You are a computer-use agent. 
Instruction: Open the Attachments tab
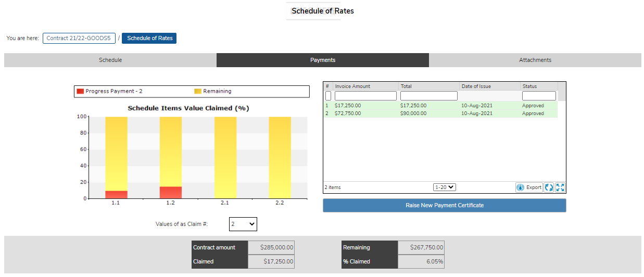click(535, 60)
